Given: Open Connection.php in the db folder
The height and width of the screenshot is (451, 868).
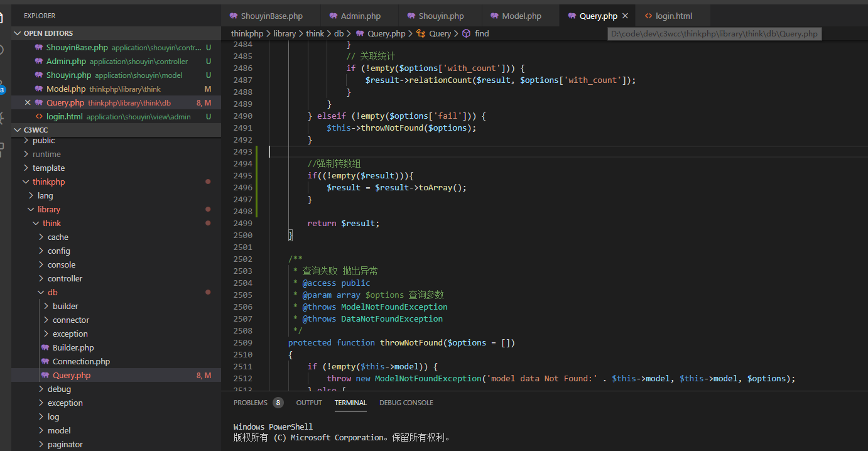Looking at the screenshot, I should click(81, 361).
